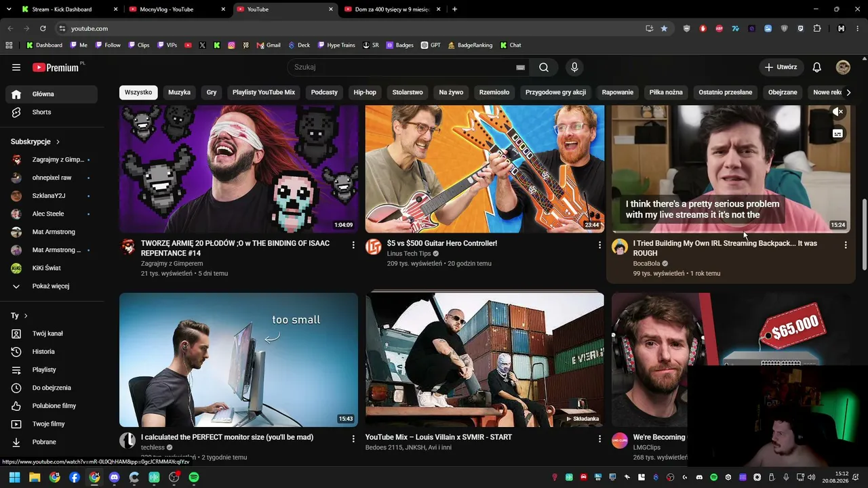Select the Stolarstwo filter chip
This screenshot has height=488, width=868.
[x=408, y=92]
